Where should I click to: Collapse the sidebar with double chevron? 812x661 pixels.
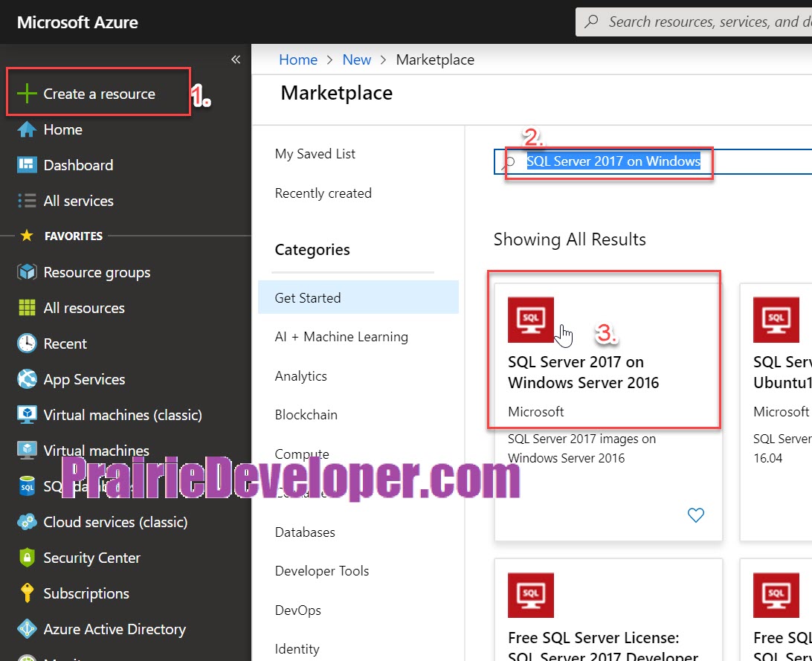coord(236,59)
